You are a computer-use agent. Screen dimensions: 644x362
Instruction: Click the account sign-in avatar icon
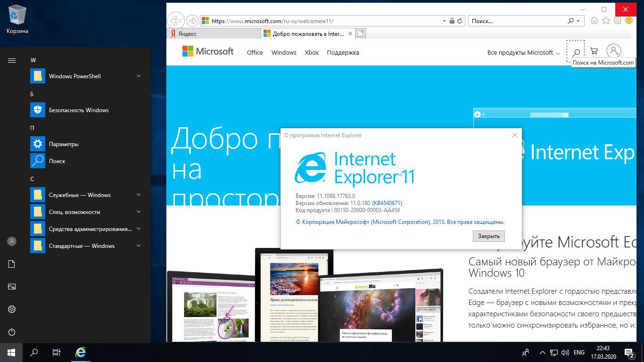click(614, 51)
